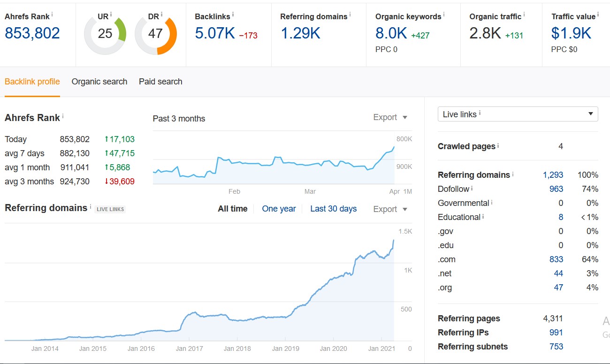Click the +427 organic keywords change
This screenshot has width=610, height=364.
tap(420, 35)
